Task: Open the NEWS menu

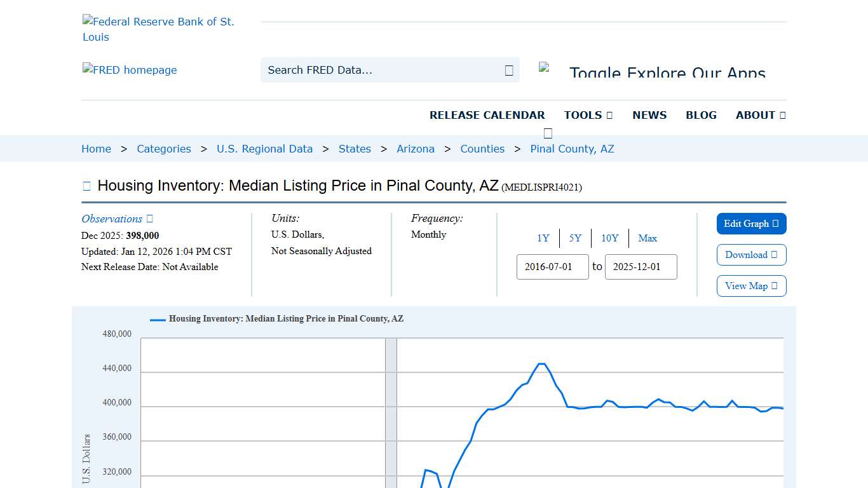Action: [x=649, y=115]
